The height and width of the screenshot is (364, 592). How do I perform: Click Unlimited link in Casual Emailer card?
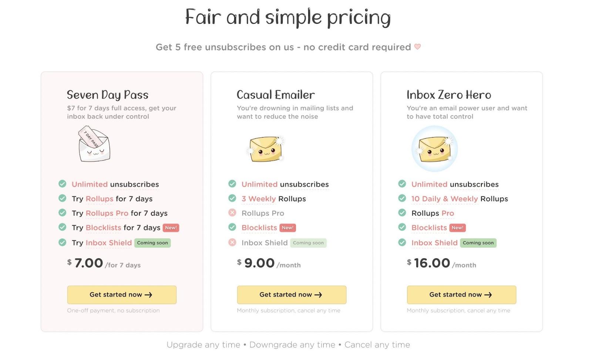click(259, 184)
